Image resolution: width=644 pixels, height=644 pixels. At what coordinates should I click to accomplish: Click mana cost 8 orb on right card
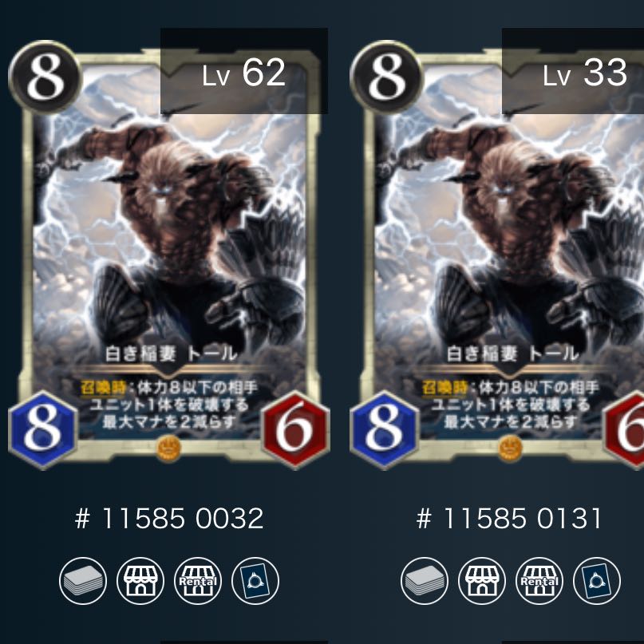[x=386, y=77]
